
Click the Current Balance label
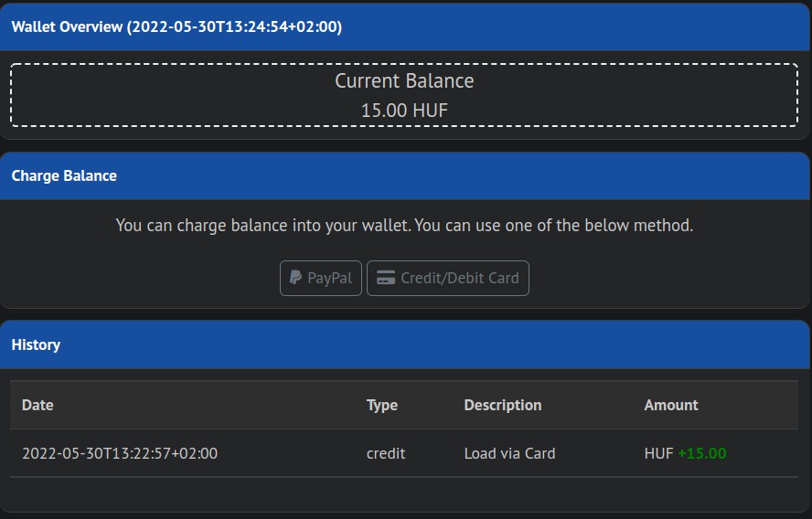click(x=404, y=81)
